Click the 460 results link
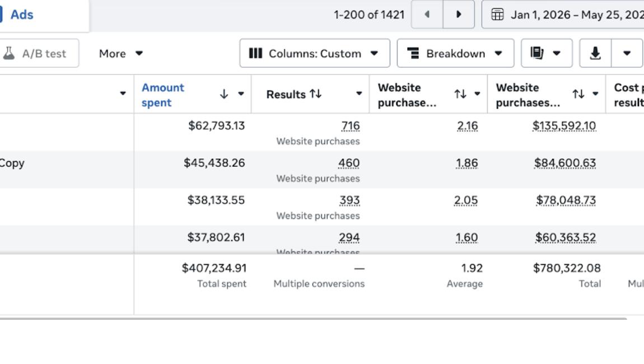This screenshot has width=644, height=364. point(349,163)
